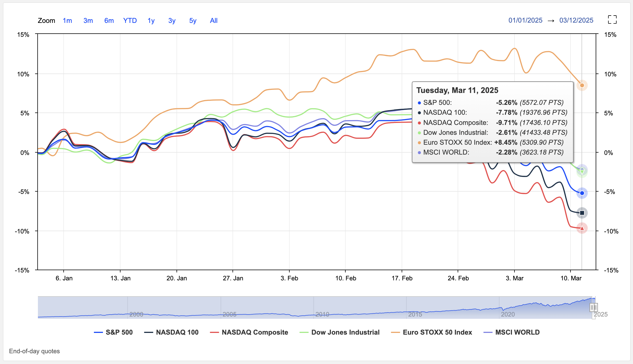The image size is (633, 364).
Task: Choose the 5y zoom range
Action: click(x=193, y=21)
